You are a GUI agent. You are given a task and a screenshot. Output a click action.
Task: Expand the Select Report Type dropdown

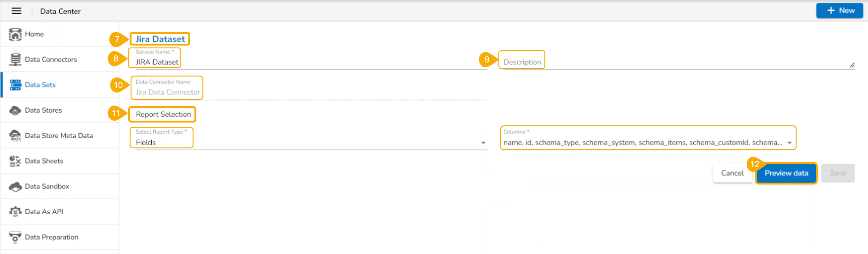(483, 143)
